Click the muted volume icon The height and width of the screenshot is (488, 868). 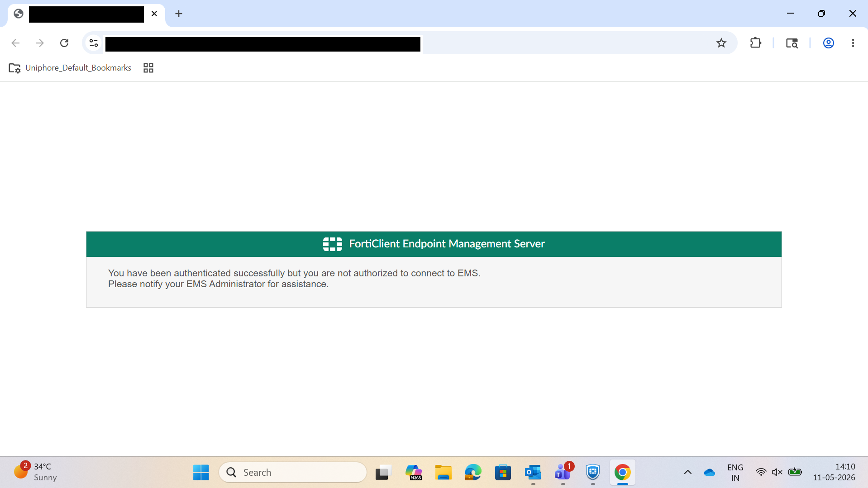coord(777,473)
